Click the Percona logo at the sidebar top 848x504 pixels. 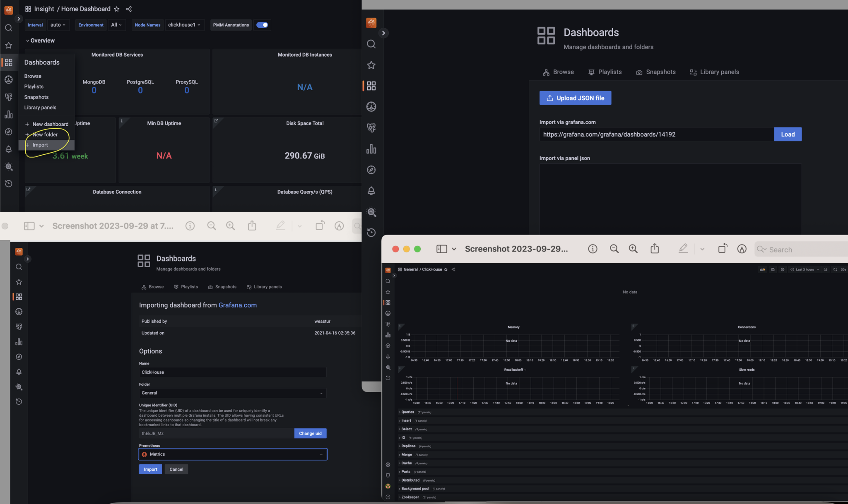point(9,10)
